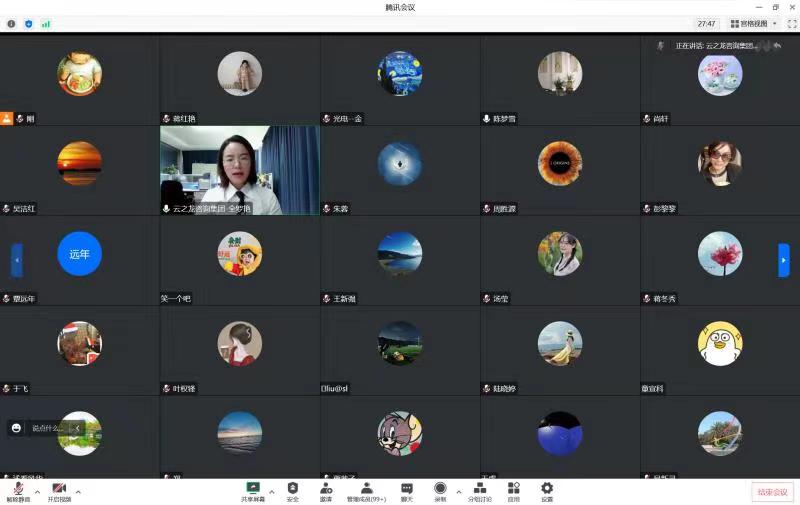The image size is (800, 505).
Task: Open the Apps (应用) icon
Action: click(x=513, y=490)
